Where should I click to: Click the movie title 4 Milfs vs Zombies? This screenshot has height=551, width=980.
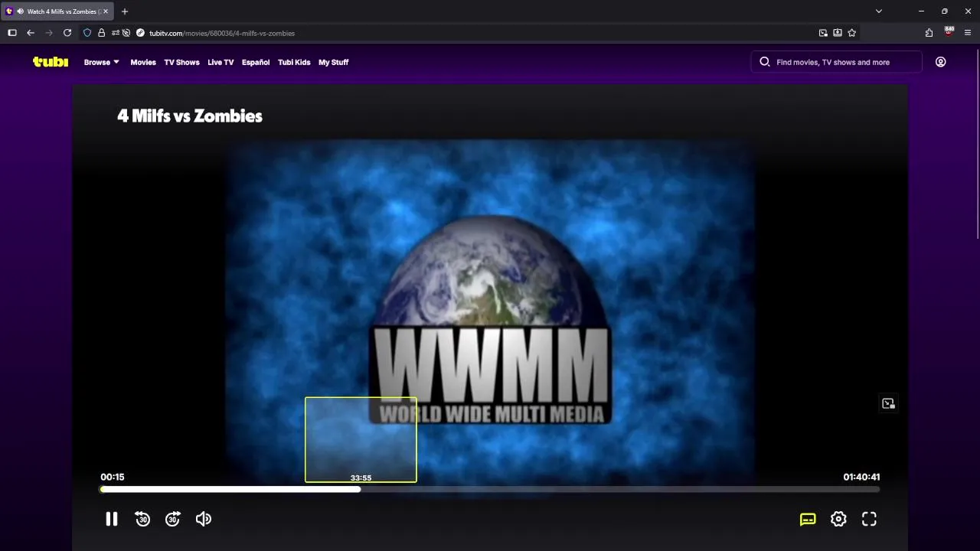[x=190, y=116]
